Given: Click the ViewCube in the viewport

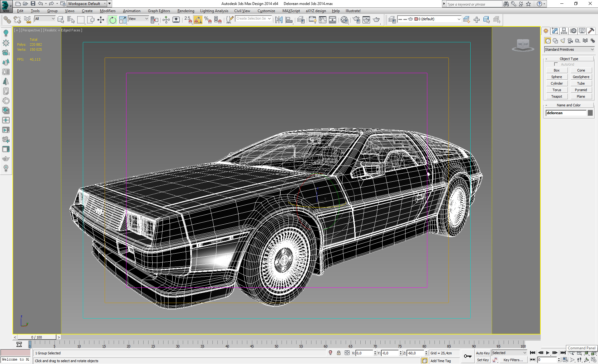Looking at the screenshot, I should click(523, 45).
